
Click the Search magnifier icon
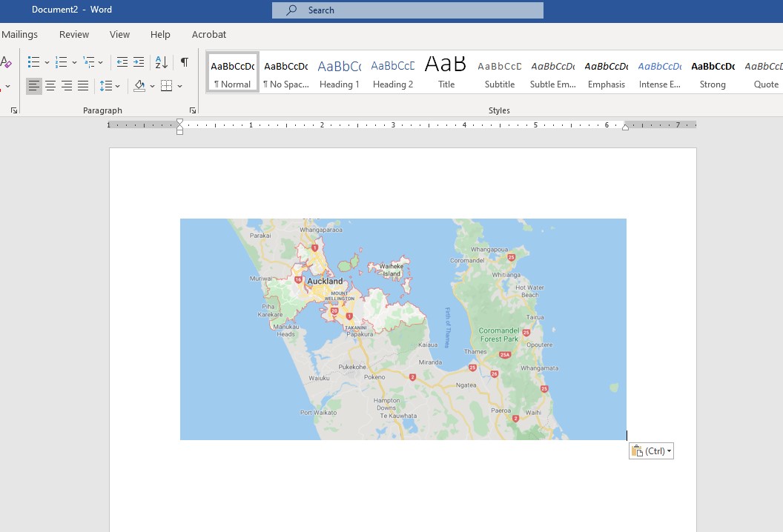(291, 10)
